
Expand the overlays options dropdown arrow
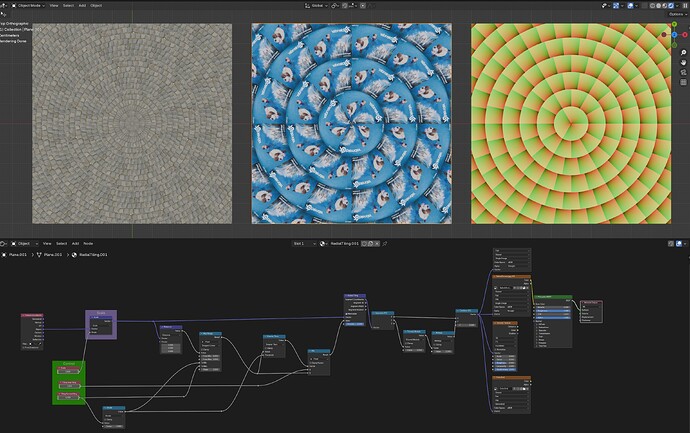click(x=636, y=6)
